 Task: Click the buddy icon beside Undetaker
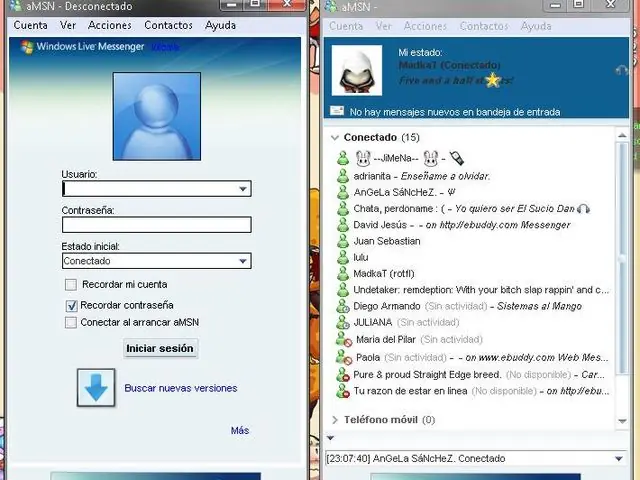click(x=343, y=290)
